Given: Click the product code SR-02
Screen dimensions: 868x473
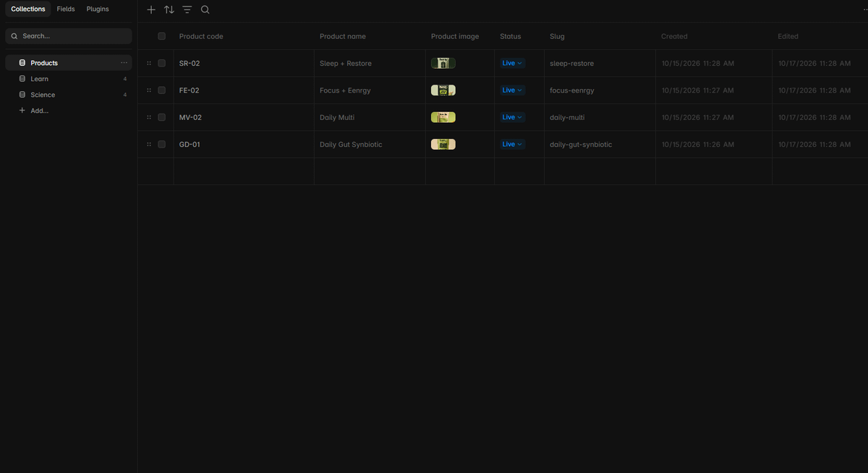Looking at the screenshot, I should [x=190, y=64].
